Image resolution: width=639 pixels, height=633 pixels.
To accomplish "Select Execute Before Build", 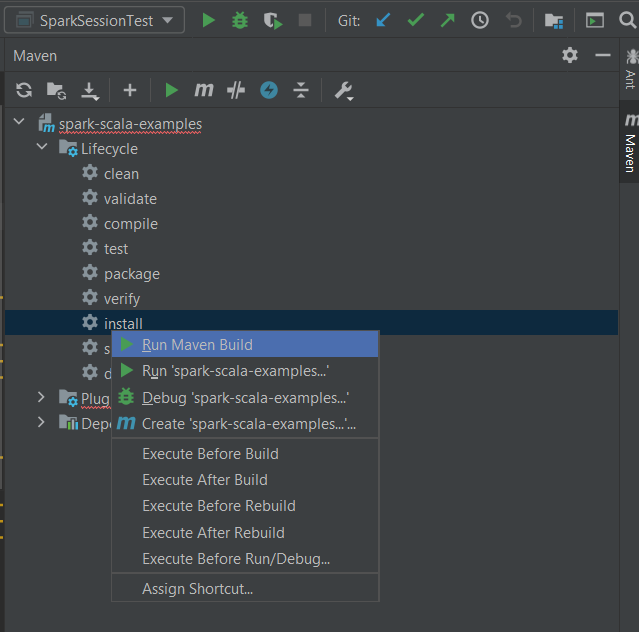I will coord(245,454).
